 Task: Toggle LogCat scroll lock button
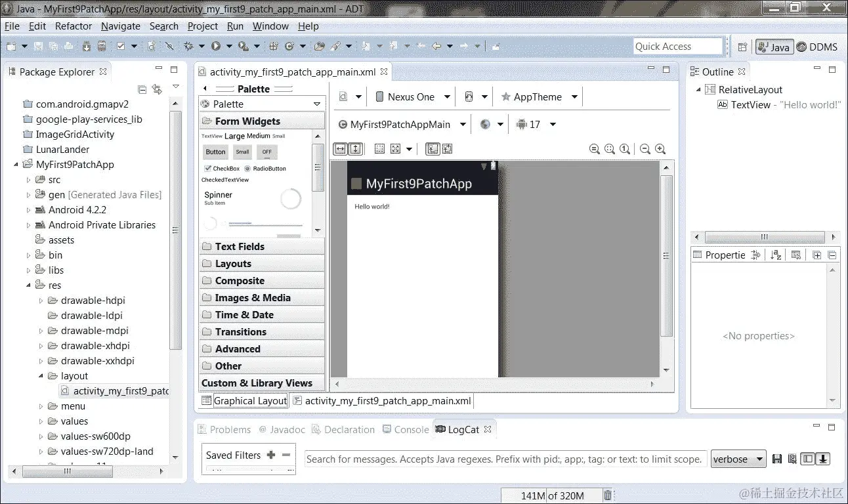tap(822, 459)
